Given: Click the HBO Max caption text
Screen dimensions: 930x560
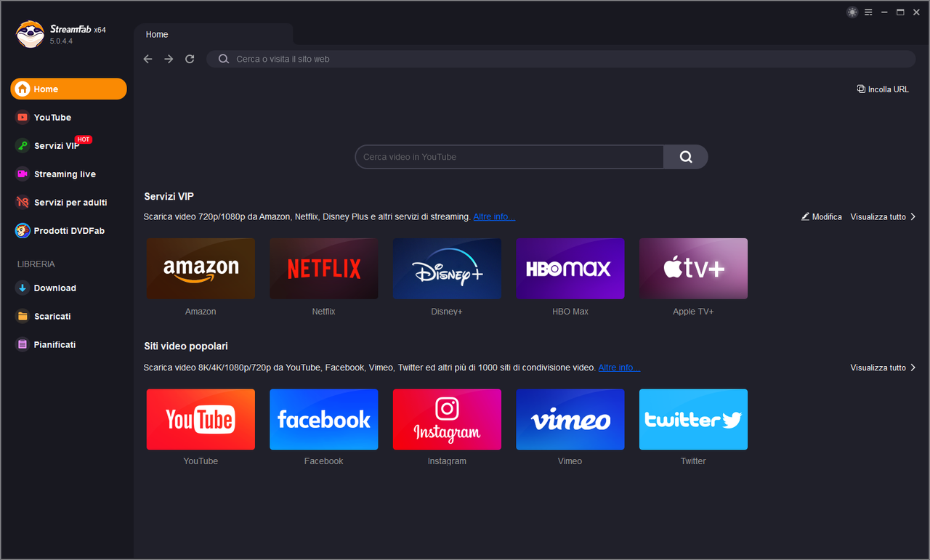Looking at the screenshot, I should click(x=570, y=312).
